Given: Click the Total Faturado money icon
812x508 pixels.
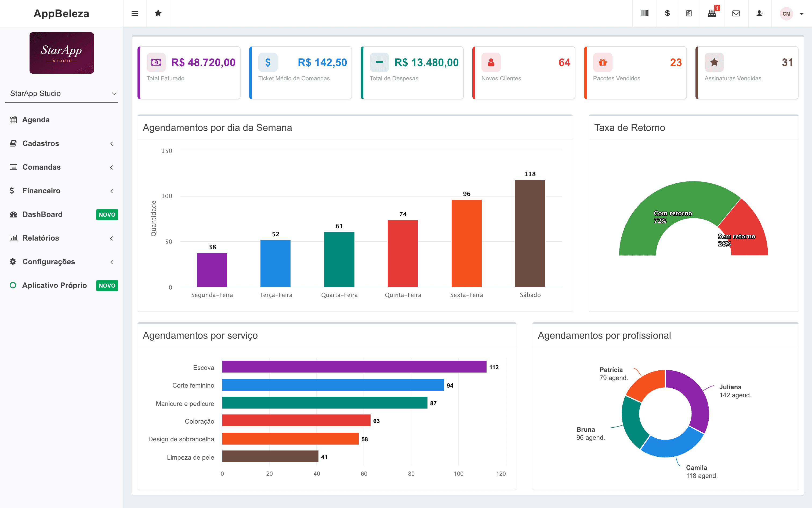Looking at the screenshot, I should [156, 62].
